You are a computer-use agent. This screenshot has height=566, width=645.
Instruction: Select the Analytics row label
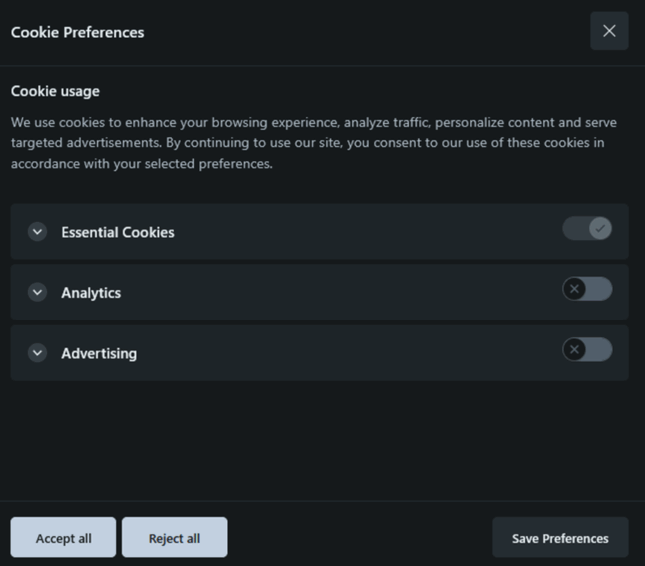click(x=91, y=293)
